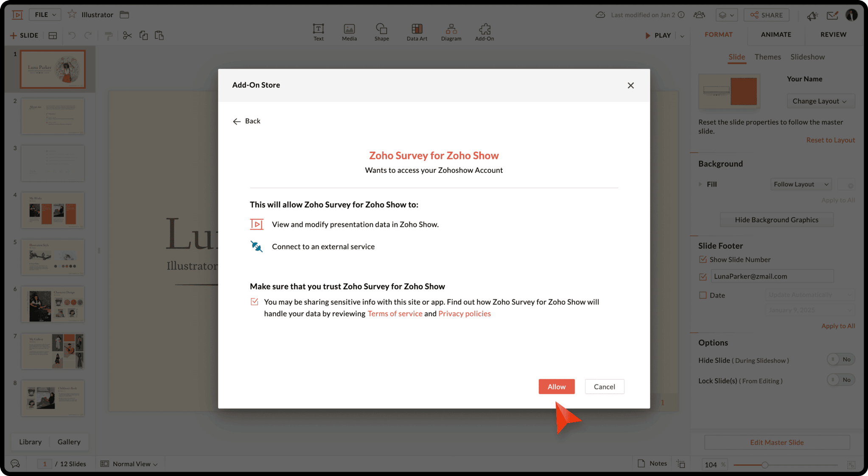868x476 pixels.
Task: Switch to the ANIMATE tab
Action: pos(776,34)
